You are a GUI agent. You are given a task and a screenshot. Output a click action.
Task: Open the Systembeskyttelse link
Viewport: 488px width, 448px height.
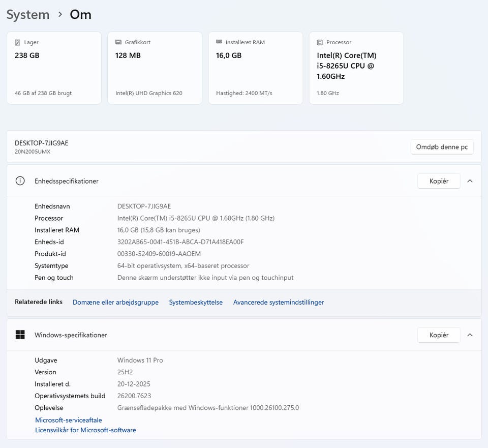pos(196,302)
